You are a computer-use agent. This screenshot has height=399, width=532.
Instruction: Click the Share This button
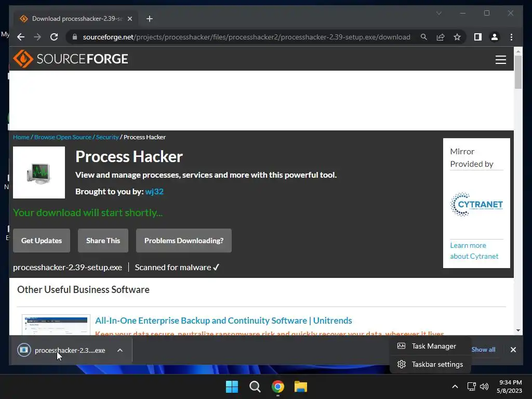coord(103,241)
